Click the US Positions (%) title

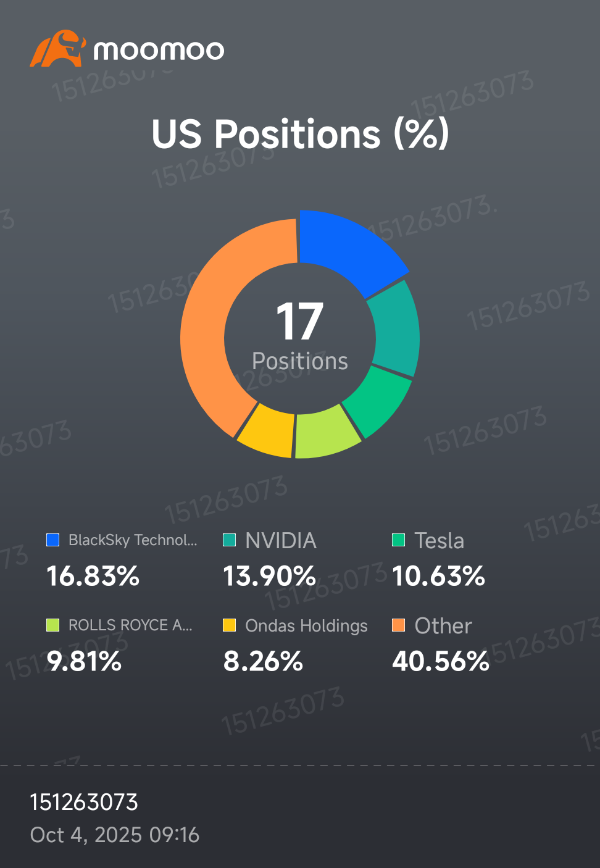coord(301,134)
